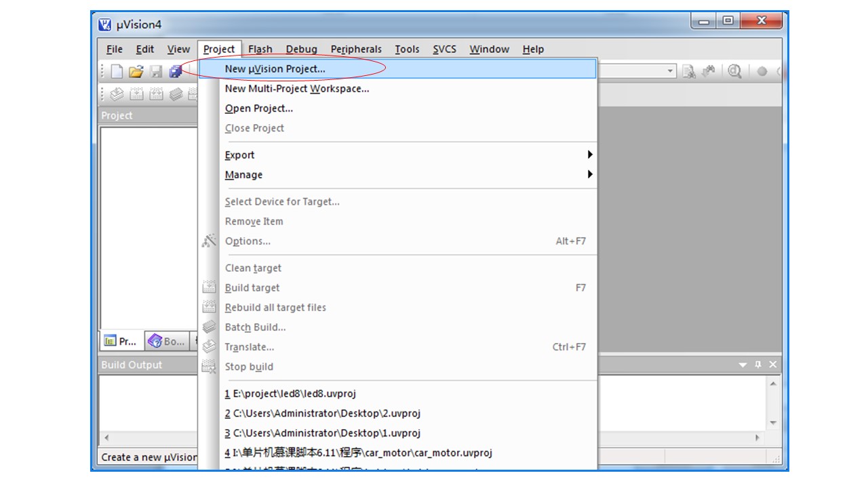
Task: Click the Open file folder icon
Action: pyautogui.click(x=136, y=71)
